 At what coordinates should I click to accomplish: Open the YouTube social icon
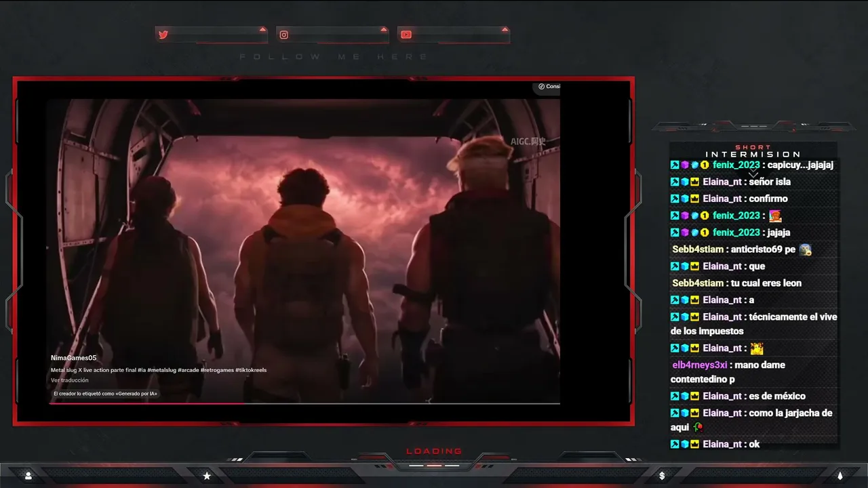coord(406,35)
